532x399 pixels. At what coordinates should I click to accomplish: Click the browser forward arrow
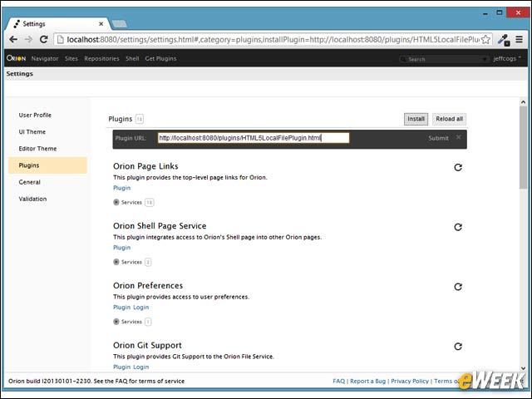pos(28,39)
